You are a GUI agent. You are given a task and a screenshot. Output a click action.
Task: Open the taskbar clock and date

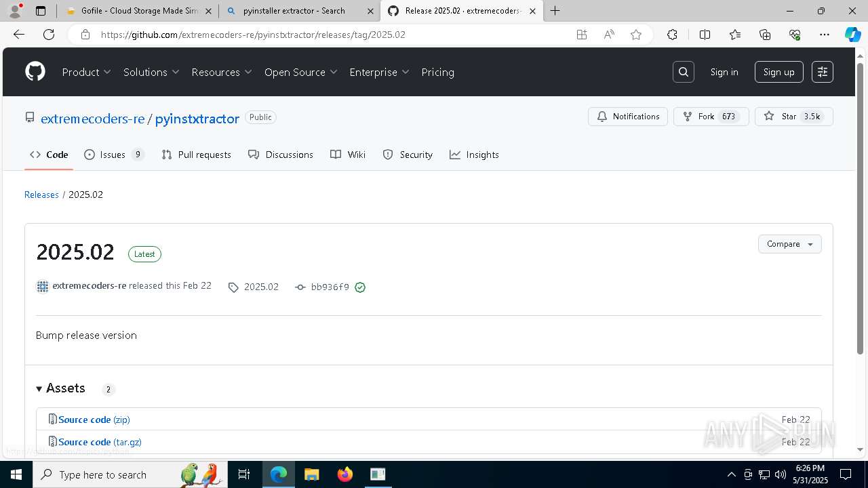pos(810,474)
